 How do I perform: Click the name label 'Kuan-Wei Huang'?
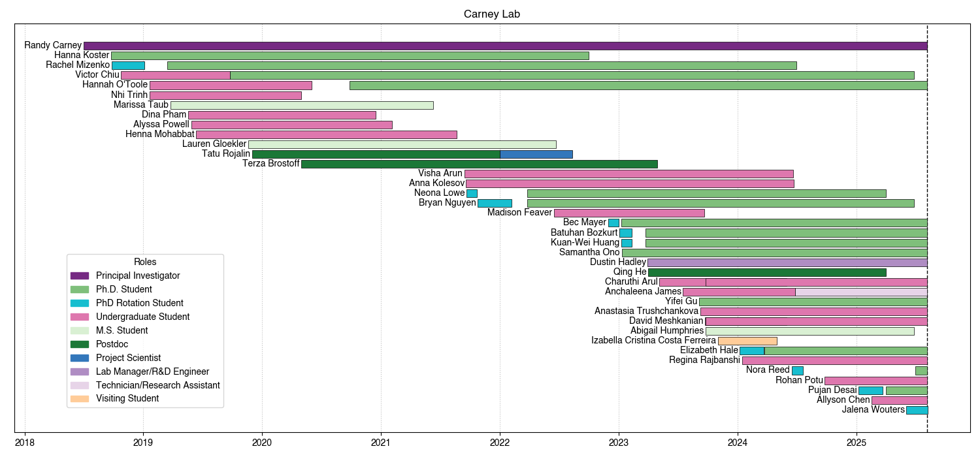(x=585, y=243)
